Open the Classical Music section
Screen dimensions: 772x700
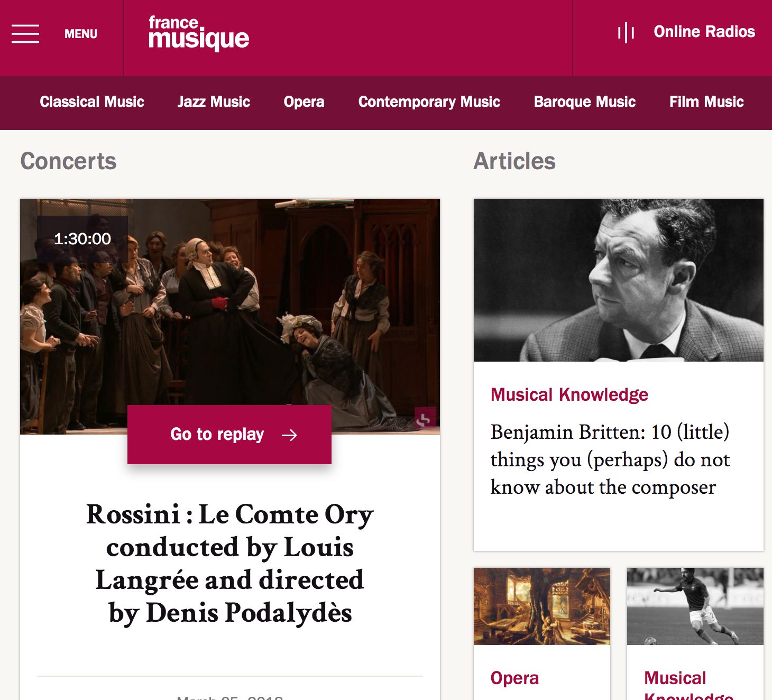click(92, 102)
